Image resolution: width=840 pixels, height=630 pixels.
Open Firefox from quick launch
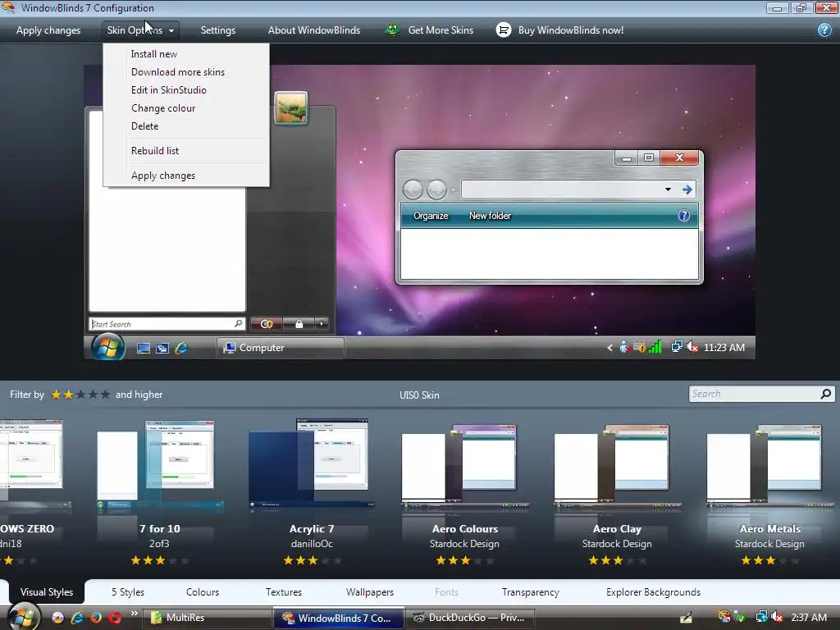[x=96, y=618]
